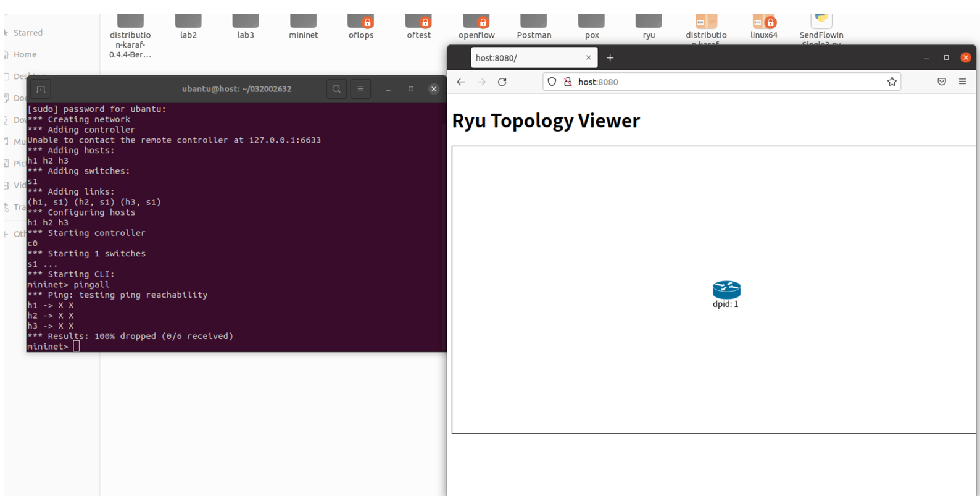Viewport: 980px width, 496px height.
Task: Maximize the browser window
Action: click(946, 57)
